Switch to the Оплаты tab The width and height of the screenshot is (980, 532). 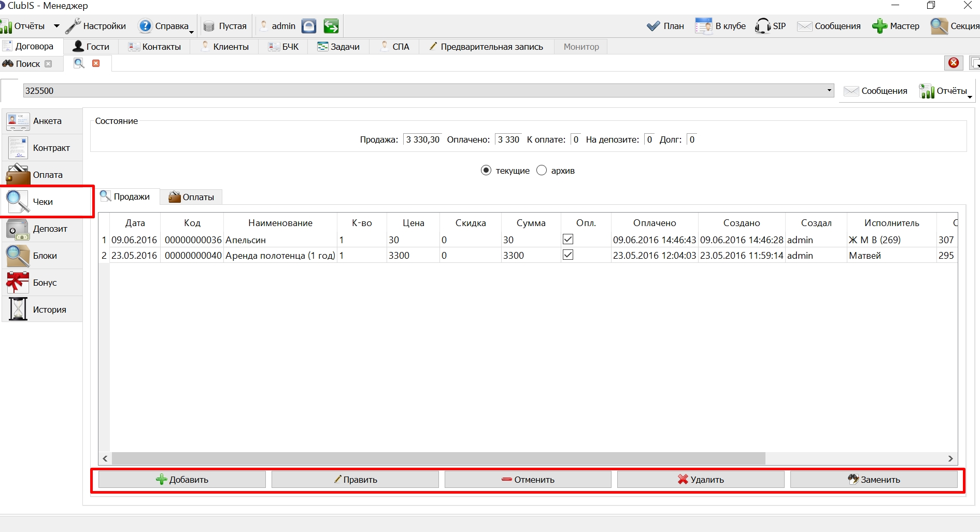coord(191,197)
